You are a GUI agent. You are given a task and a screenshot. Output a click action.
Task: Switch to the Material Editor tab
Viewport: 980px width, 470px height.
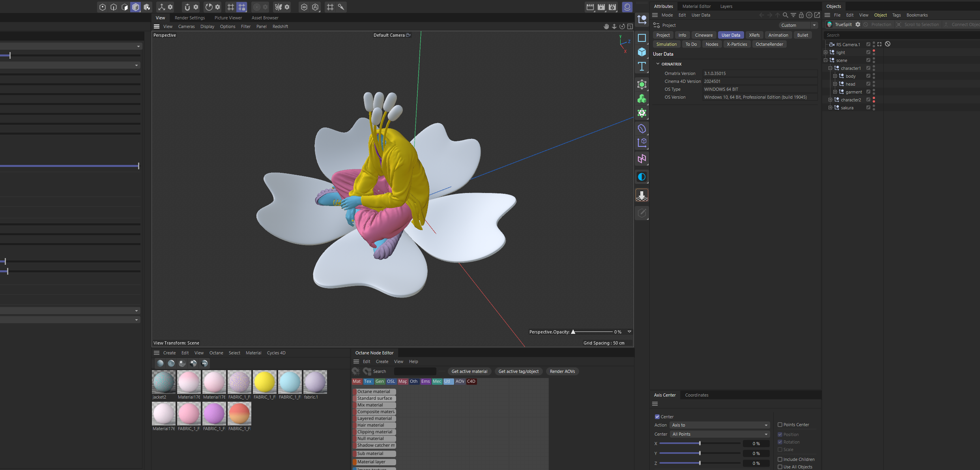tap(696, 6)
